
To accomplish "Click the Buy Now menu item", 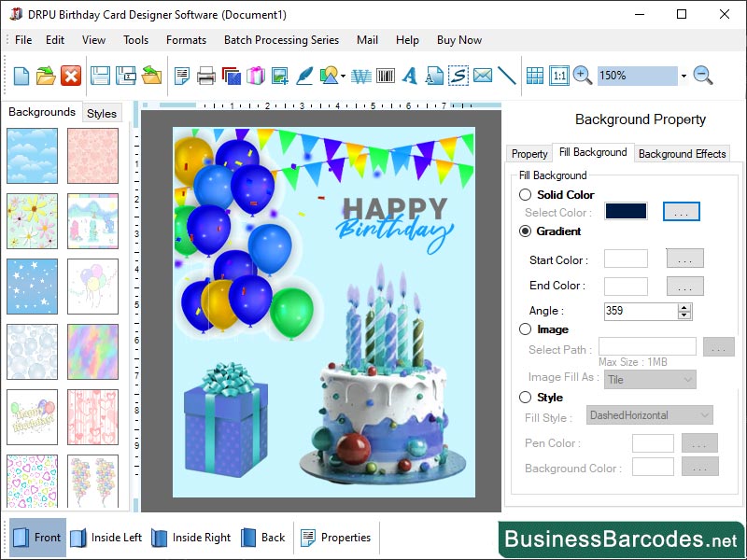I will tap(458, 40).
